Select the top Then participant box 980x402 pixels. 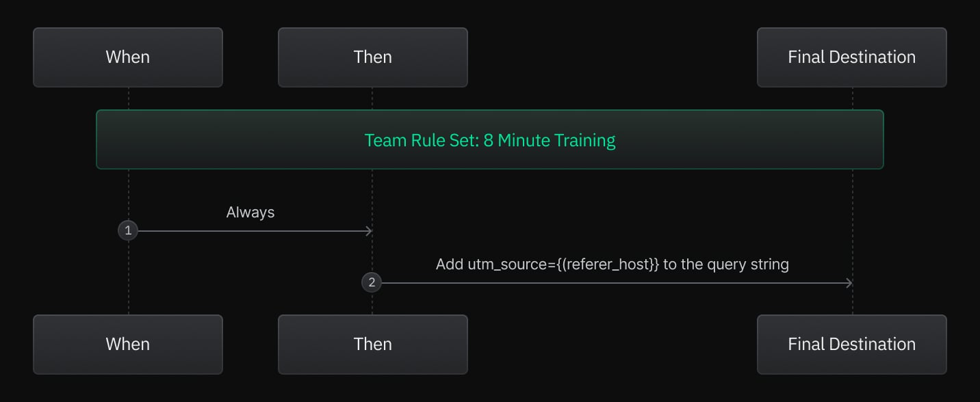(x=372, y=57)
